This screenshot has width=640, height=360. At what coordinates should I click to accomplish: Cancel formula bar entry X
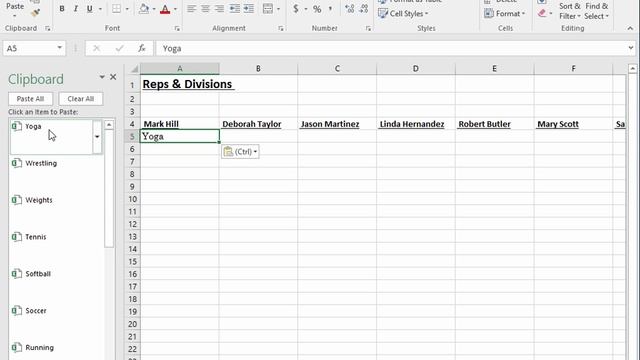[96, 48]
